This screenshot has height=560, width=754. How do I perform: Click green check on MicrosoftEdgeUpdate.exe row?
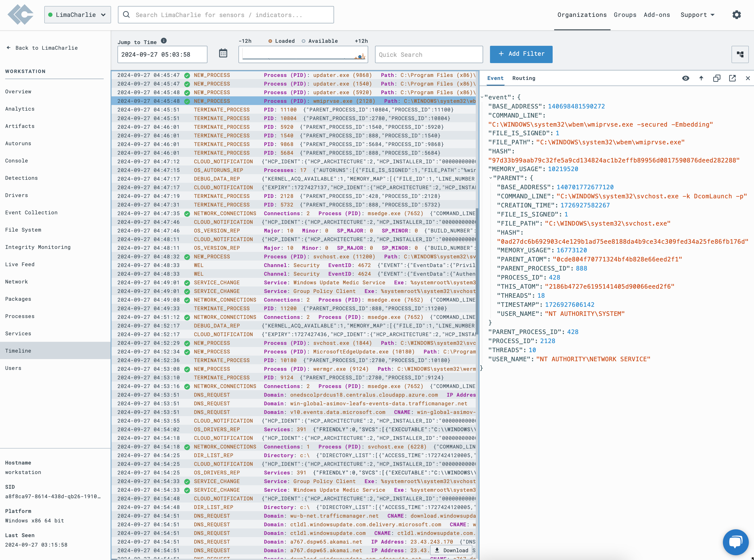[x=187, y=352]
